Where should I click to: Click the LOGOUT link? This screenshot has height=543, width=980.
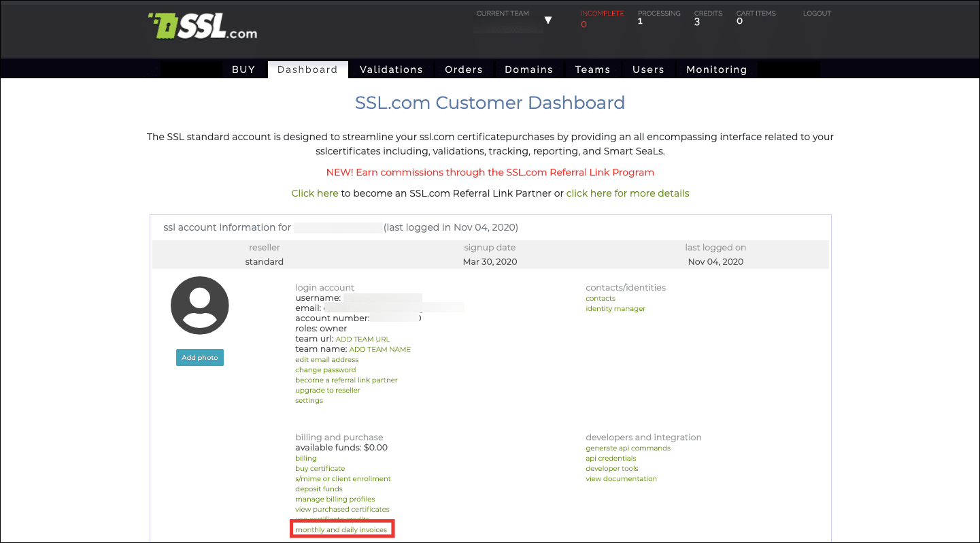[817, 14]
